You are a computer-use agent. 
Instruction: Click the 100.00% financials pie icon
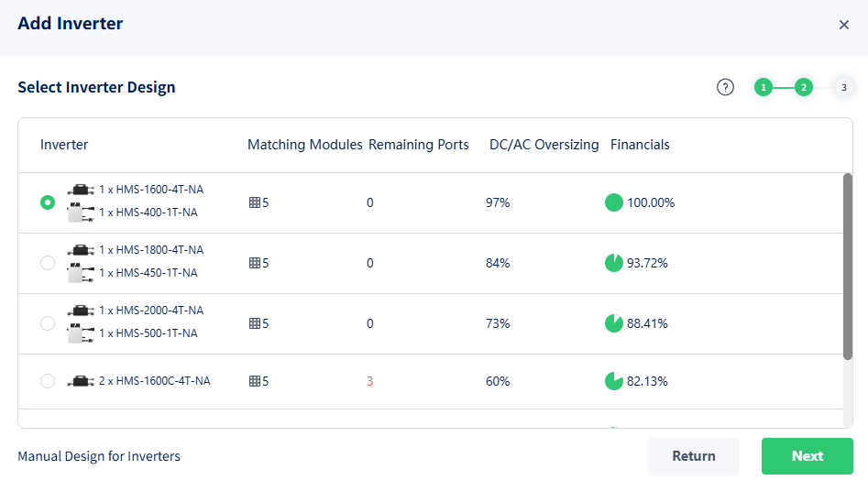pos(614,202)
